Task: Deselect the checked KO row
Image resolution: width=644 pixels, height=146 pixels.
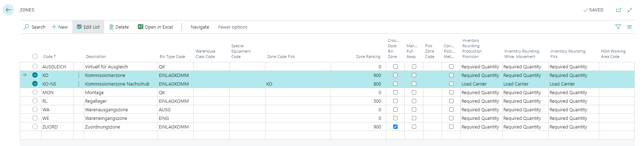Action: pos(35,75)
